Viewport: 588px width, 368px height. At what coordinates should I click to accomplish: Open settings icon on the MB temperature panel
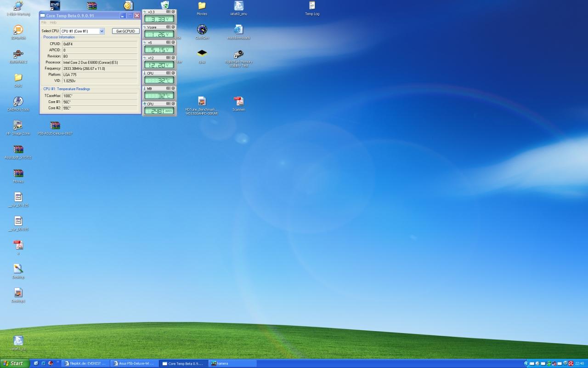[169, 88]
